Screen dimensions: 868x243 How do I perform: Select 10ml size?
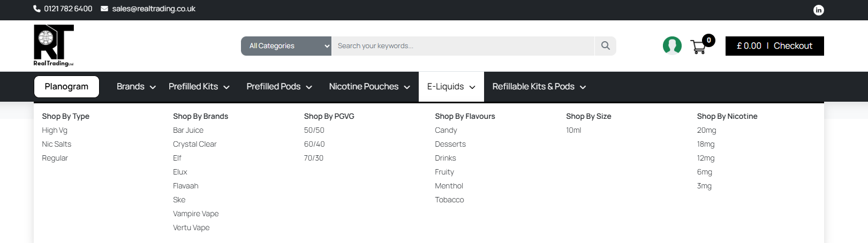(573, 130)
